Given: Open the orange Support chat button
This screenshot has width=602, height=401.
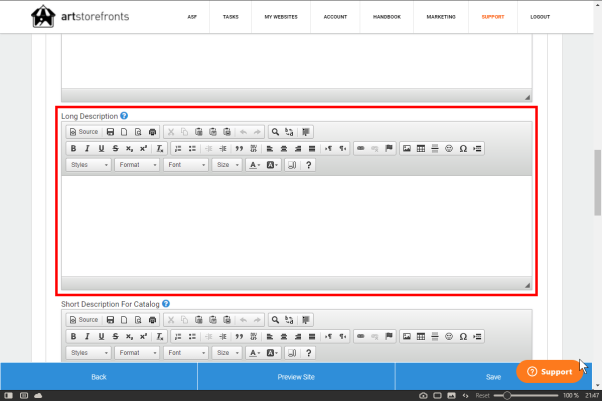Looking at the screenshot, I should tap(549, 371).
